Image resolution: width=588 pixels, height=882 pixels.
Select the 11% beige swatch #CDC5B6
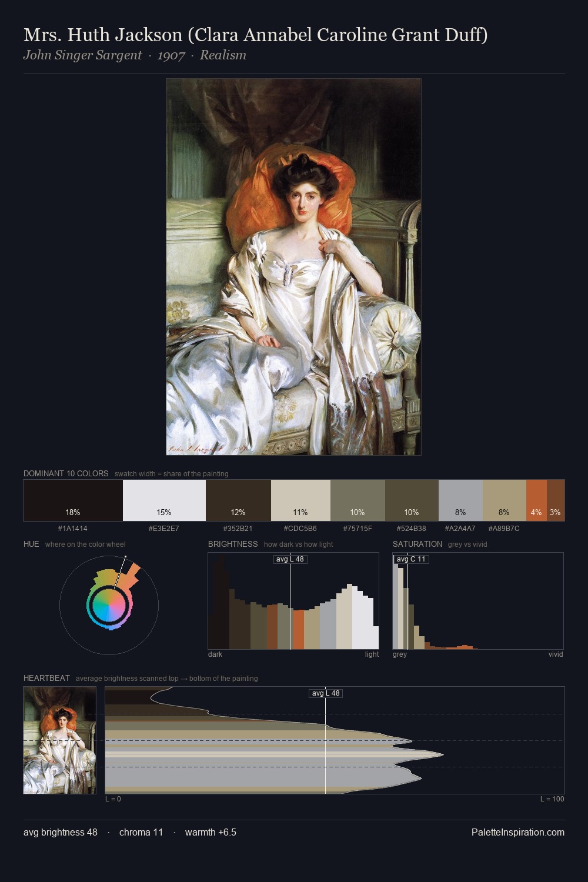point(300,500)
